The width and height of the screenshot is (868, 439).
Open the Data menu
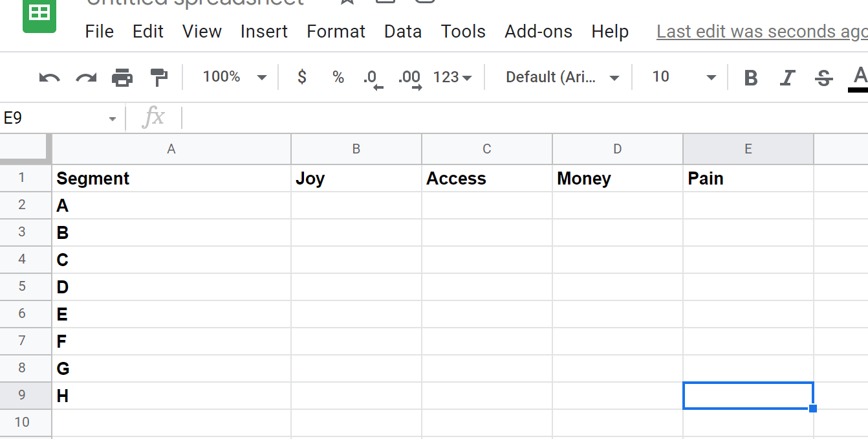[x=403, y=32]
